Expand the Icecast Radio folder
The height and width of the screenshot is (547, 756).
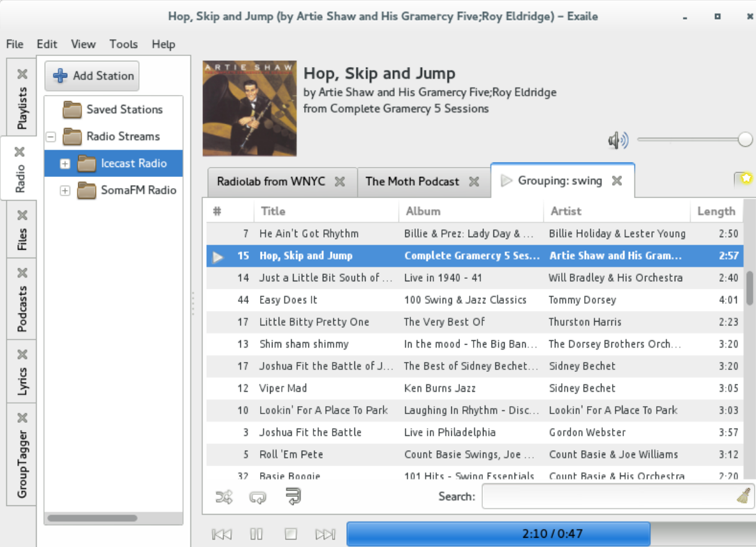click(x=65, y=164)
